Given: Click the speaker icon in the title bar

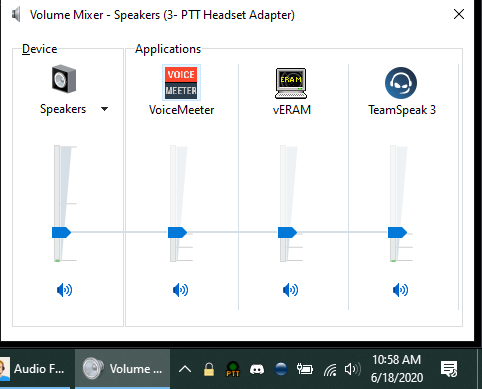Looking at the screenshot, I should pyautogui.click(x=16, y=15).
